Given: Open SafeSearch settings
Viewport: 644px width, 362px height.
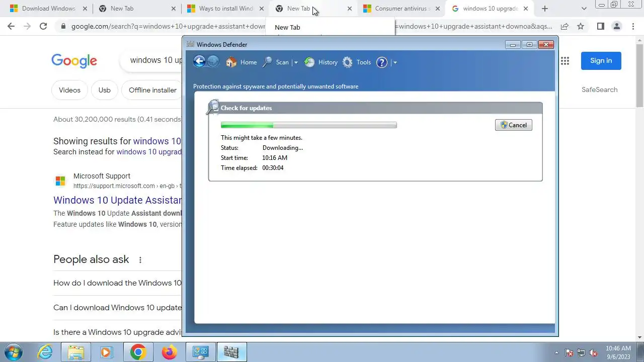Looking at the screenshot, I should click(599, 89).
